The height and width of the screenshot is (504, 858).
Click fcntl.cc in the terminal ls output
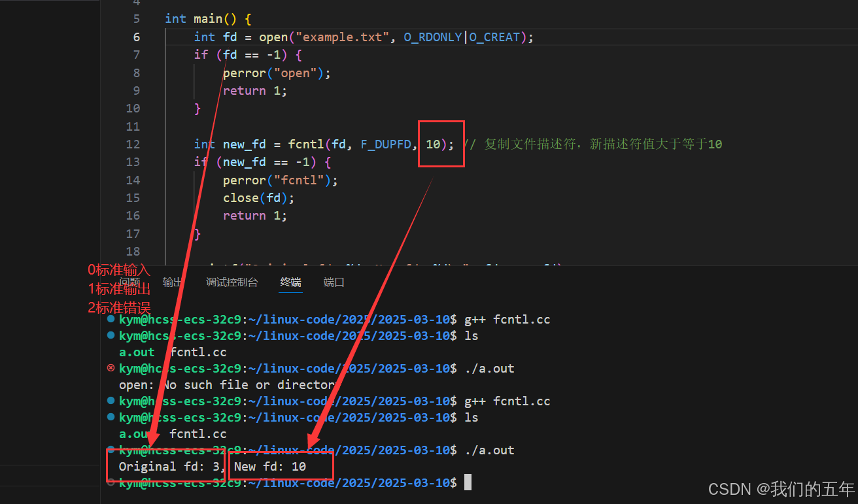coord(198,352)
